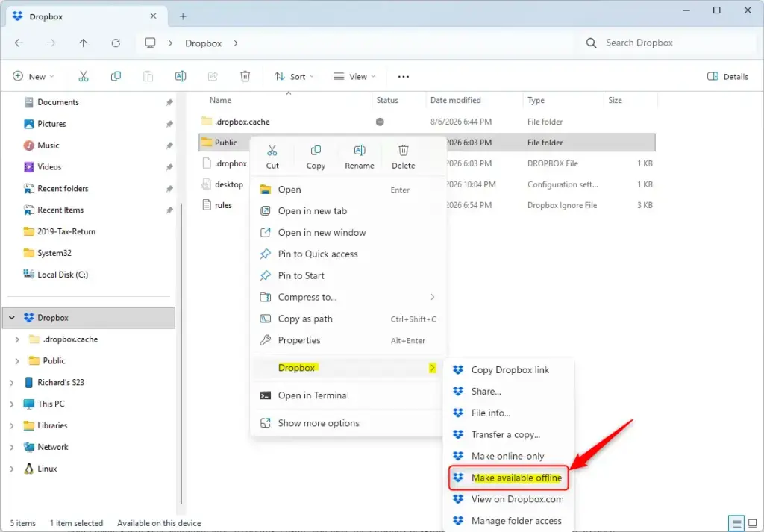Sort by the Name column header
764x532 pixels.
coord(286,101)
